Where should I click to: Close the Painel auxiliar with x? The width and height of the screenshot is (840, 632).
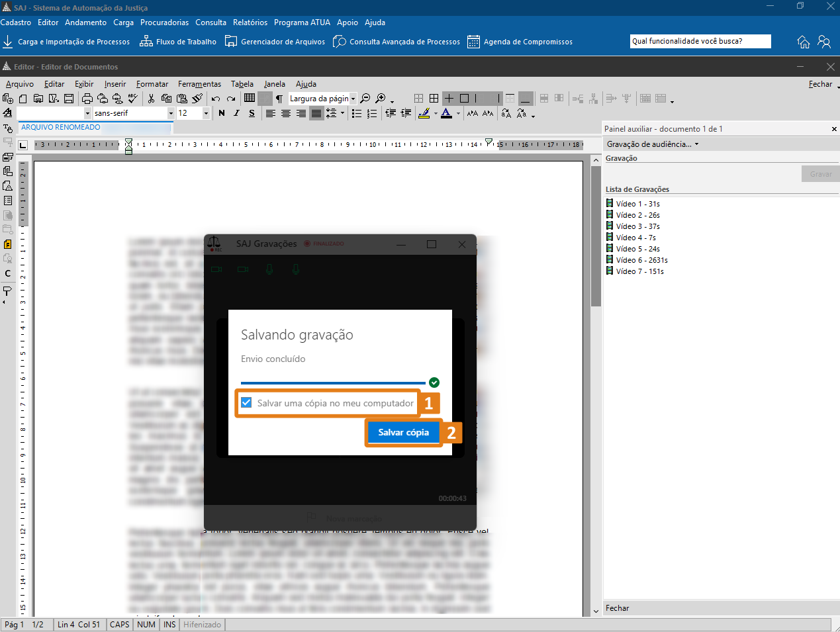[834, 129]
